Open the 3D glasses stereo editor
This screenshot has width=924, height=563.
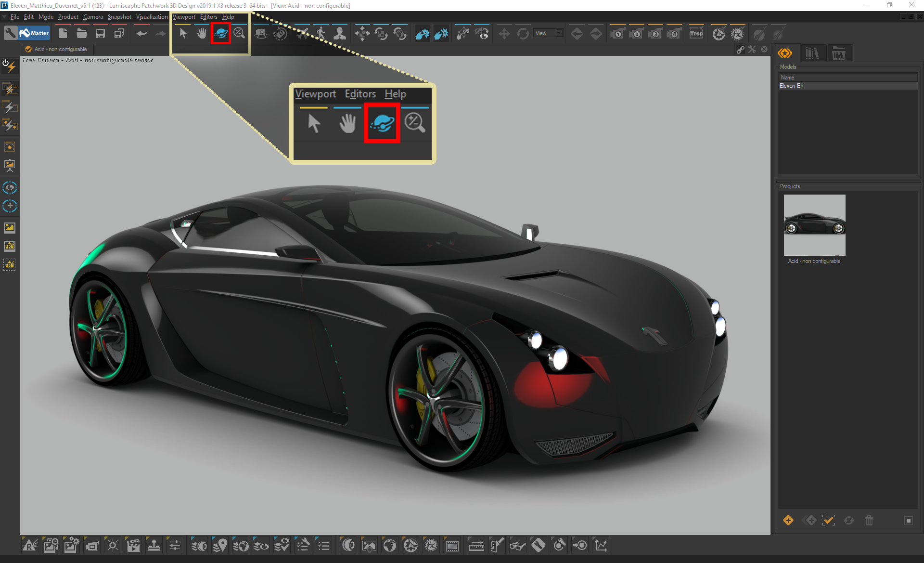click(517, 545)
